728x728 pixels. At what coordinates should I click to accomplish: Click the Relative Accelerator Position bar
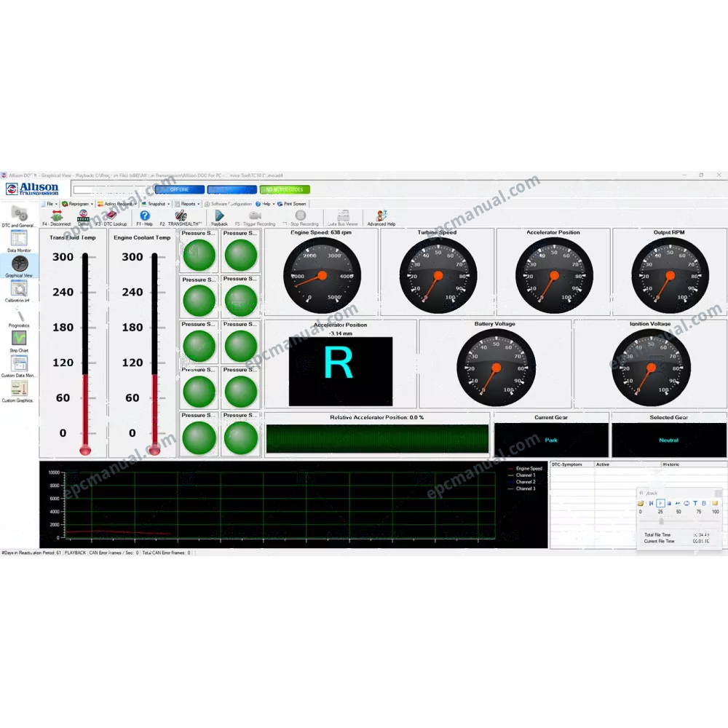[x=377, y=438]
